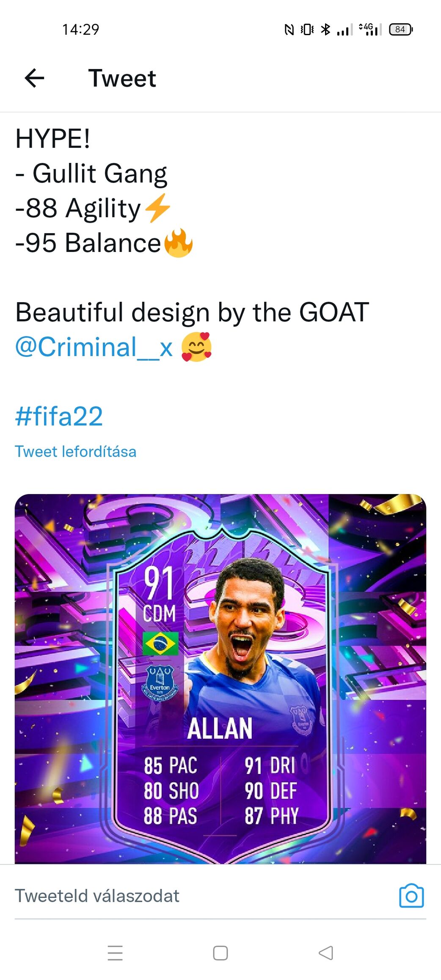Tap the 4G signal indicator

click(x=370, y=29)
